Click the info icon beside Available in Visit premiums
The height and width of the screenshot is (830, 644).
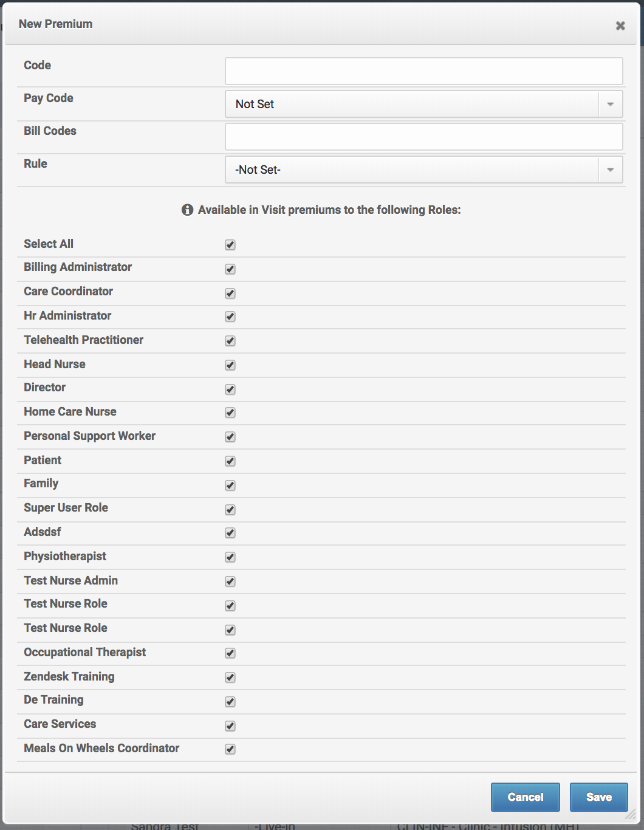tap(187, 210)
